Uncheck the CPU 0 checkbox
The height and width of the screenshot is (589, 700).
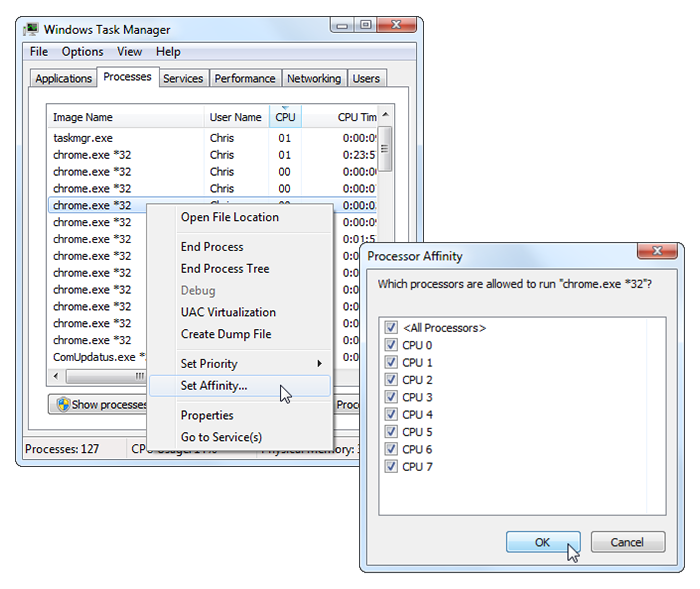pos(391,345)
